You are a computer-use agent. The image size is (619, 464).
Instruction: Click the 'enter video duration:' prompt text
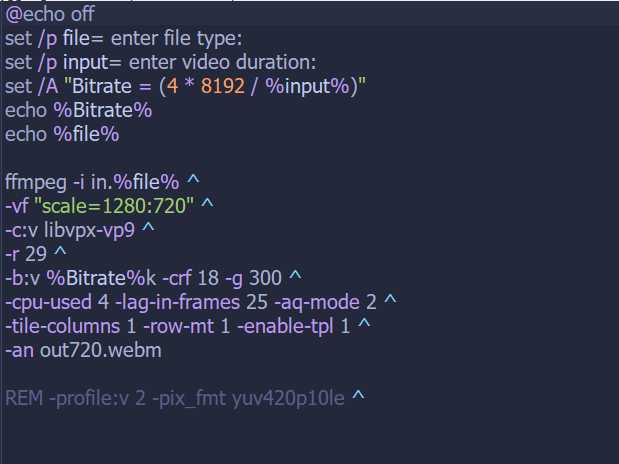pyautogui.click(x=223, y=62)
